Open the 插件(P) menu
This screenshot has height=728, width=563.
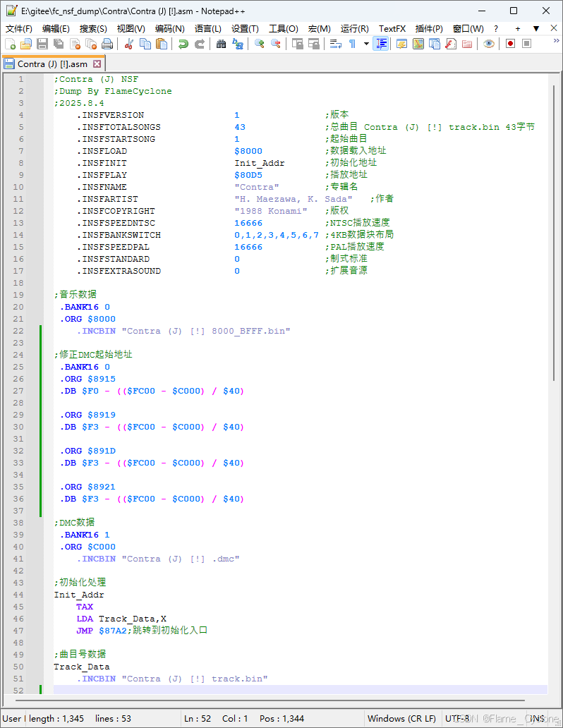(429, 29)
